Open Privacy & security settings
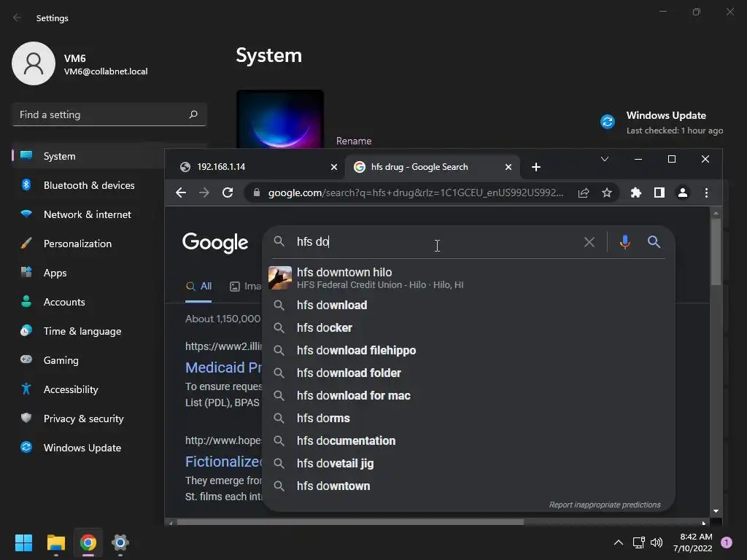 tap(88, 419)
